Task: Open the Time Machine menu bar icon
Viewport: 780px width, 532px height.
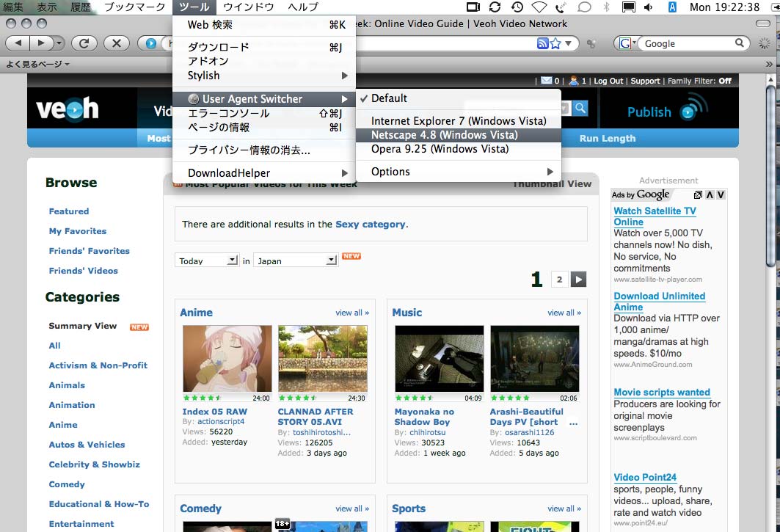Action: point(517,7)
